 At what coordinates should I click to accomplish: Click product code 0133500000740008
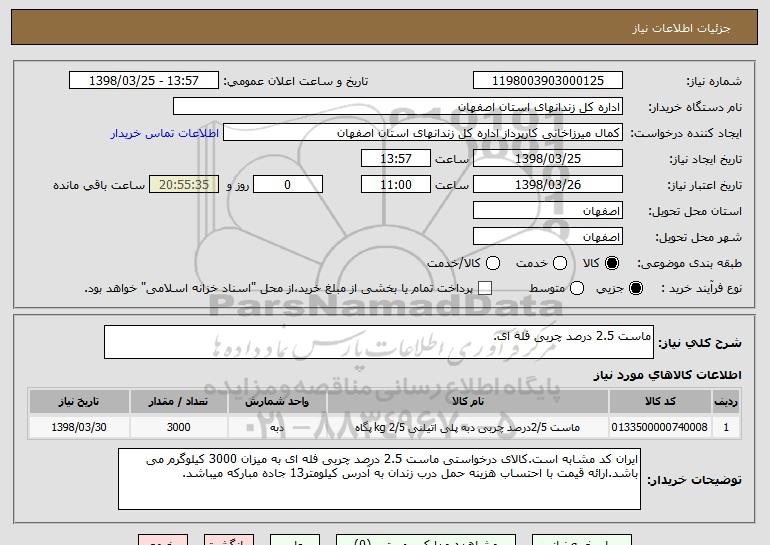660,427
